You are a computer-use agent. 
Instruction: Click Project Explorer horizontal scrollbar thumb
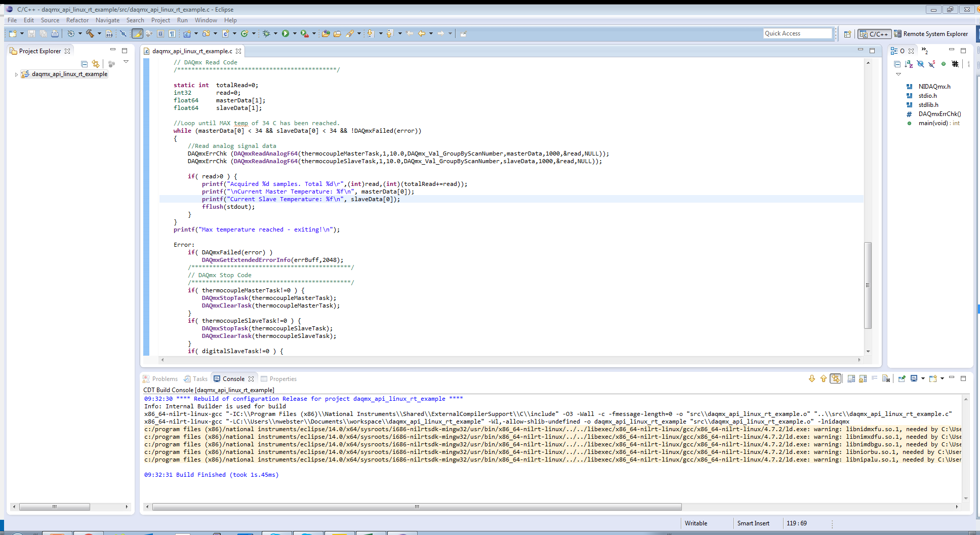[x=54, y=507]
